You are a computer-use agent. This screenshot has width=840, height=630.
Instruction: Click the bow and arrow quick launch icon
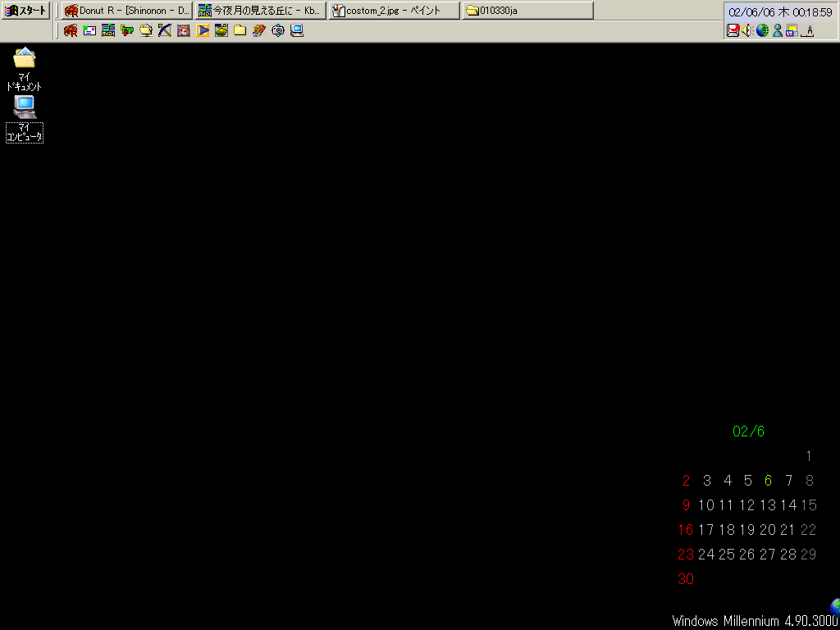pyautogui.click(x=165, y=30)
